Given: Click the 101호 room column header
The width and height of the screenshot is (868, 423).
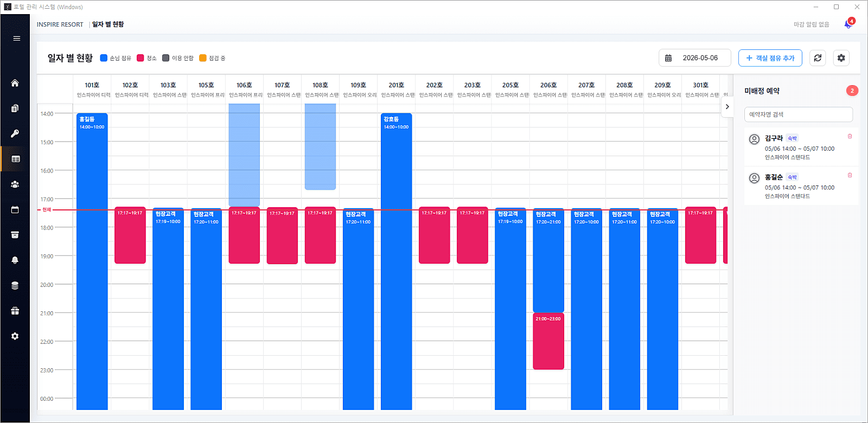Looking at the screenshot, I should pos(92,89).
